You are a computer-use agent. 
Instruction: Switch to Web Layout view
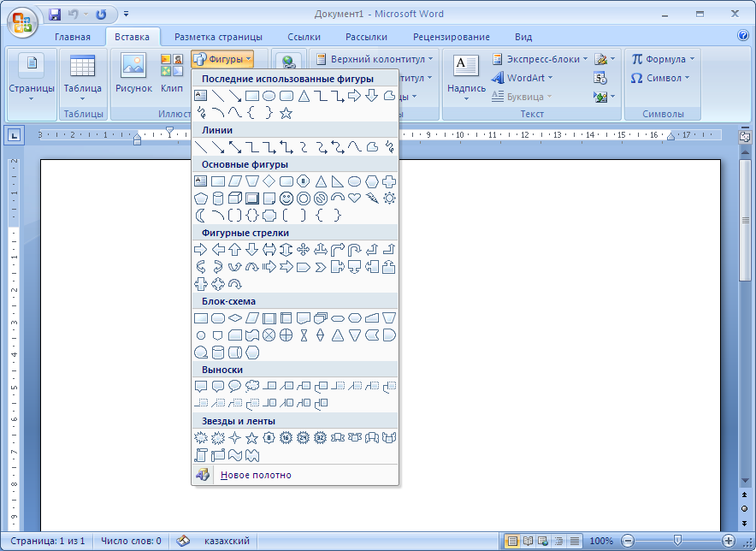[543, 541]
